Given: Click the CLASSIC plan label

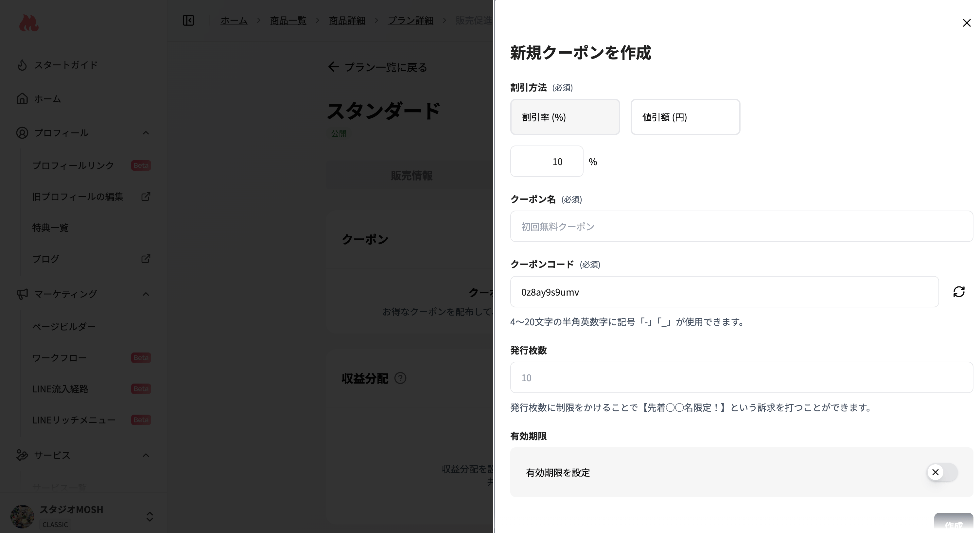Looking at the screenshot, I should (55, 524).
